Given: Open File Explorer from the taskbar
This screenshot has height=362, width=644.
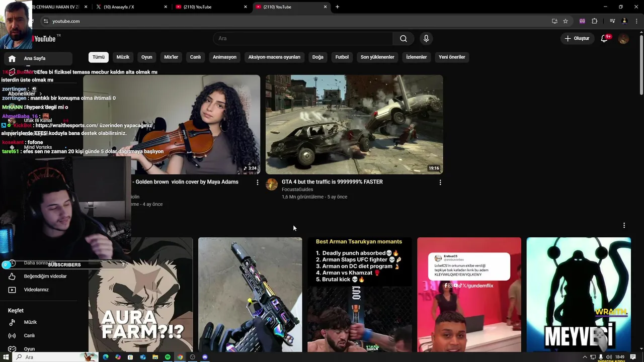Looking at the screenshot, I should 155,357.
